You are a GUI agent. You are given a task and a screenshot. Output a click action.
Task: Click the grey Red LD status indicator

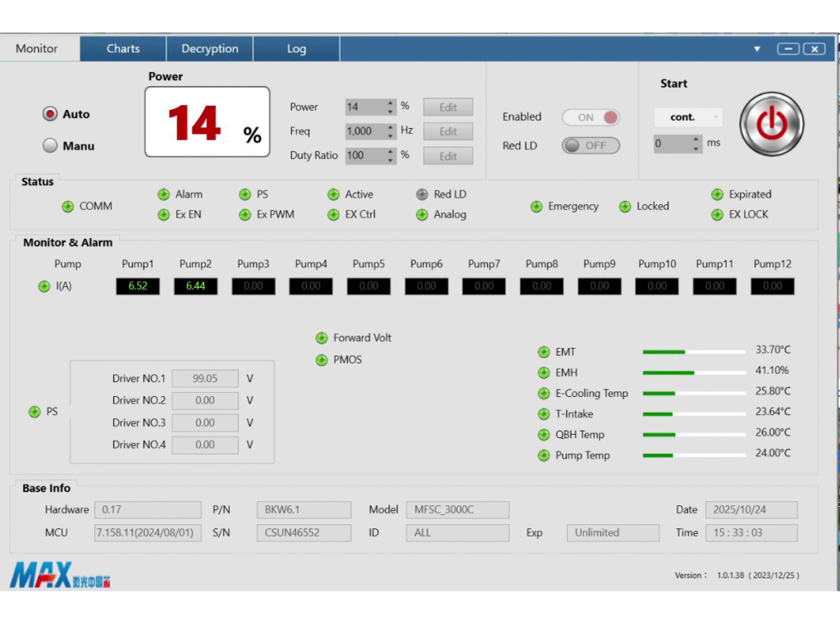[422, 194]
